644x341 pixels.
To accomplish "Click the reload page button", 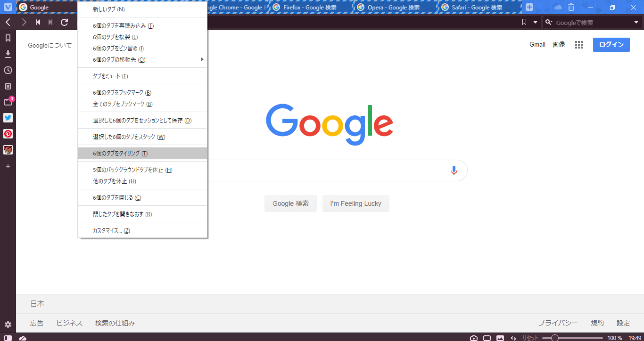I will click(65, 22).
